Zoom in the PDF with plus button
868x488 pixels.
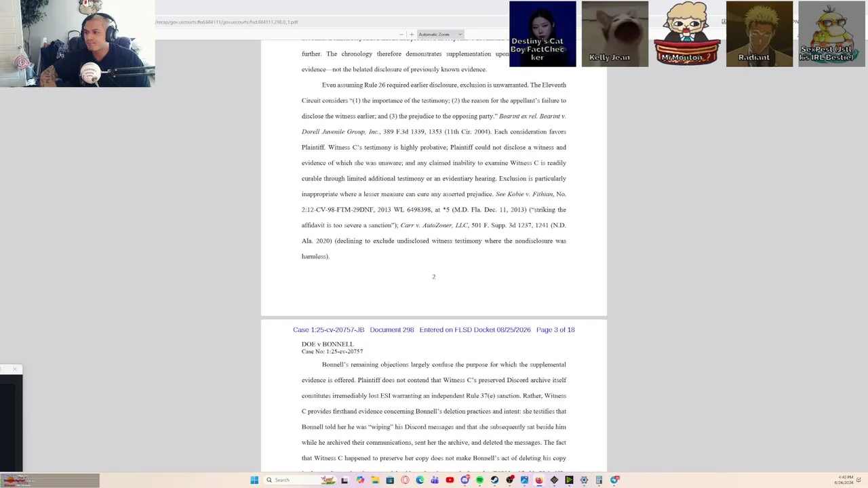[x=411, y=35]
